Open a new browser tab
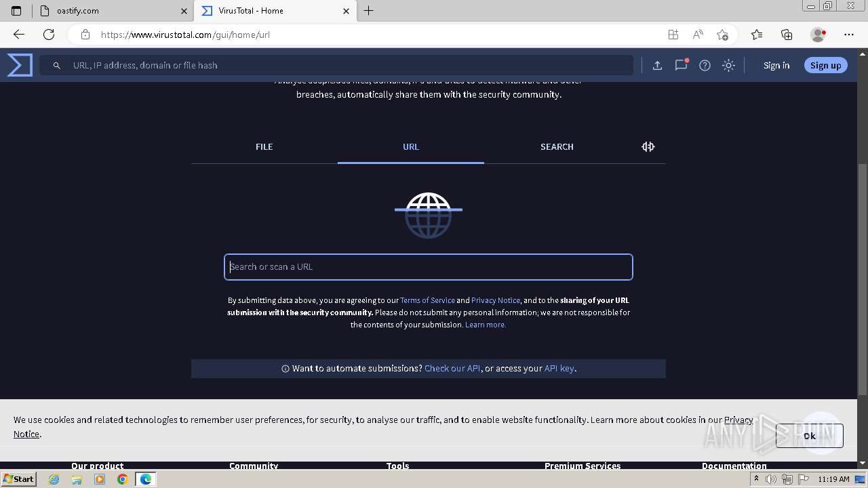 click(x=368, y=11)
